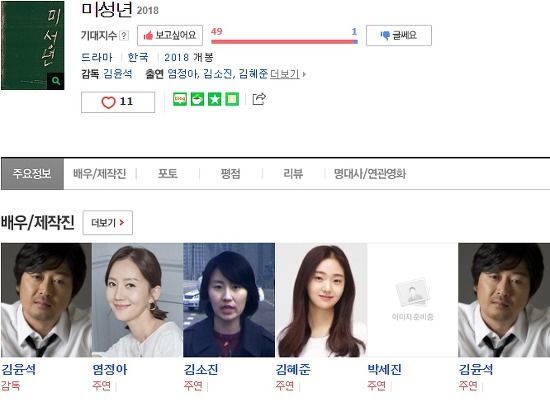Vote with 글쎄요 thumbs down button
The width and height of the screenshot is (550, 402).
click(399, 35)
